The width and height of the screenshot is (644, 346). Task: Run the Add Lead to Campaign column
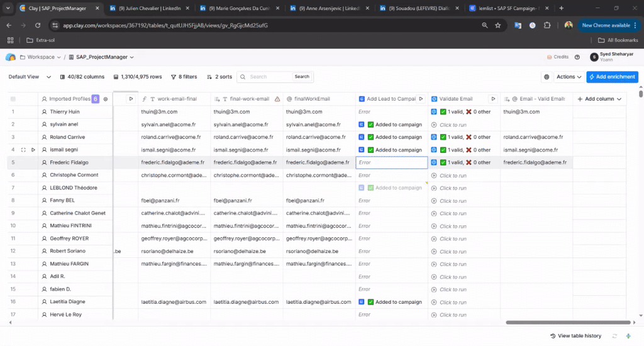tap(421, 99)
